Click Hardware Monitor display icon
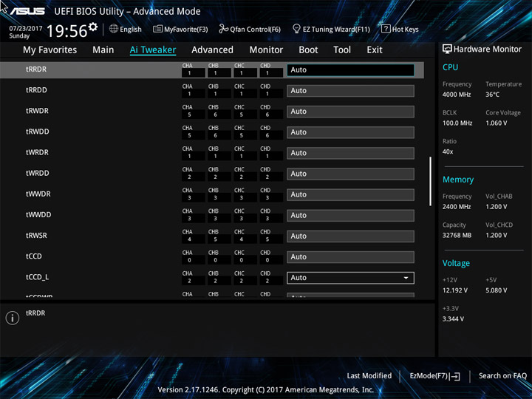 (447, 49)
